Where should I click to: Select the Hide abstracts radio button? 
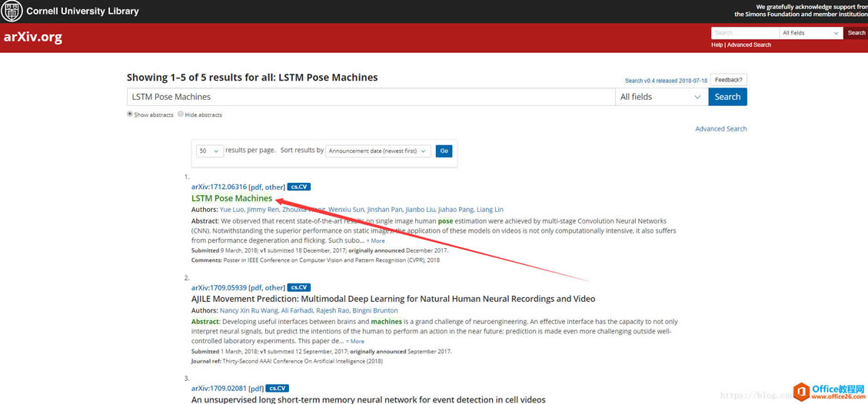(181, 114)
